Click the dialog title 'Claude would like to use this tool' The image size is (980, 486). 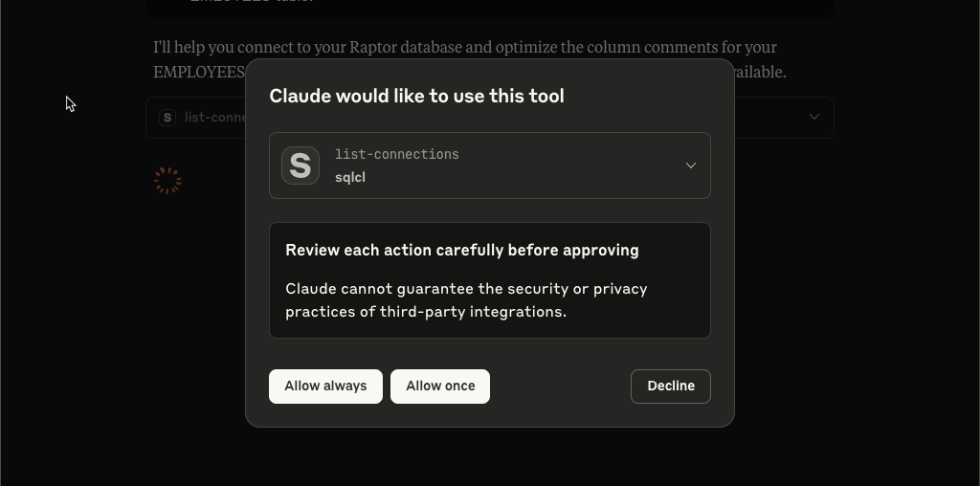click(x=417, y=96)
